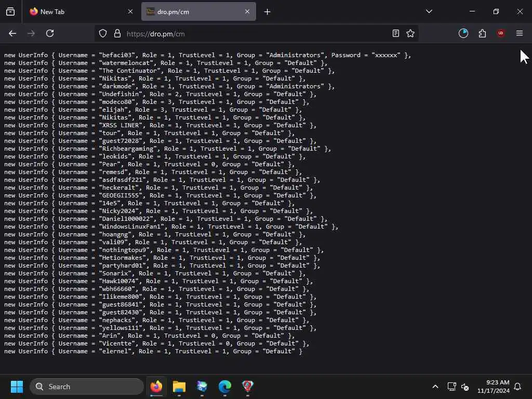Click the username "Hetiormakes"
The height and width of the screenshot is (399, 532).
(x=124, y=258)
